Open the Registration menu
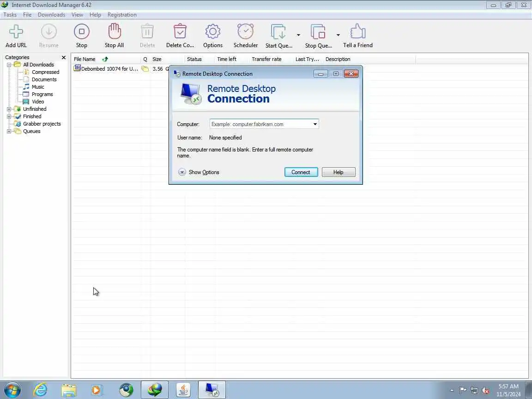Viewport: 532px width, 399px height. point(122,15)
